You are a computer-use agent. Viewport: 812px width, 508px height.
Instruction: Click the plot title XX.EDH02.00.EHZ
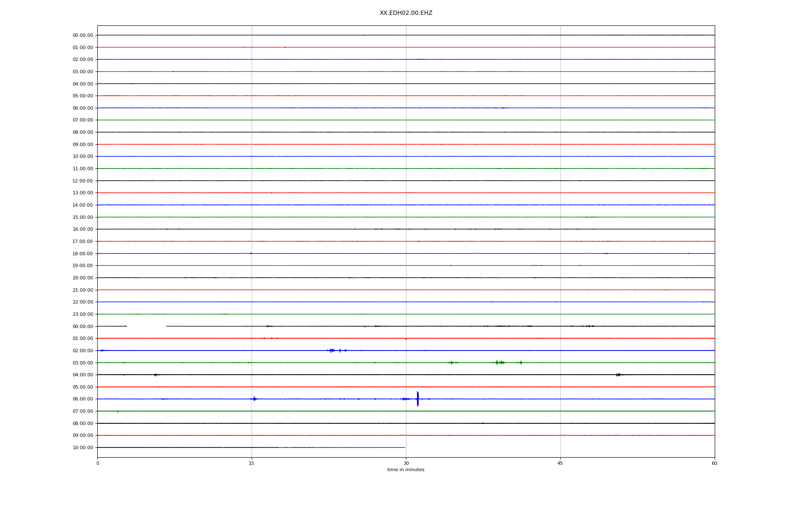pos(406,13)
